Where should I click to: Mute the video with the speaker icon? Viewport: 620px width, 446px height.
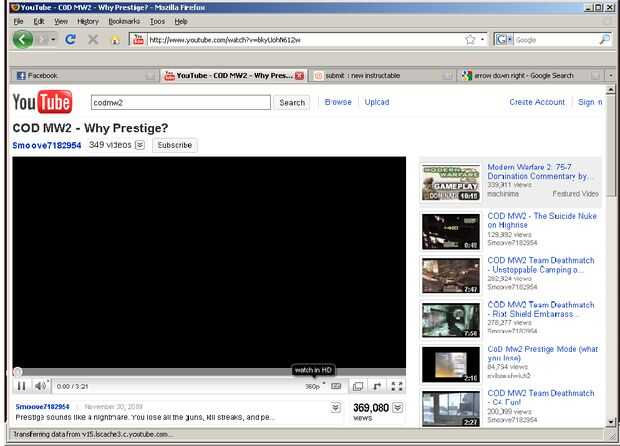40,386
